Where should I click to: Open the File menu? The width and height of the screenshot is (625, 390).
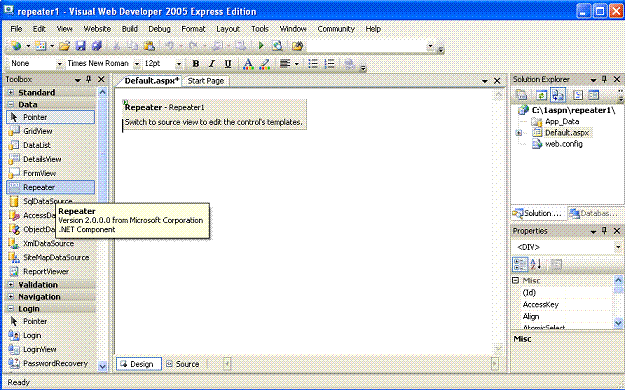[16, 29]
